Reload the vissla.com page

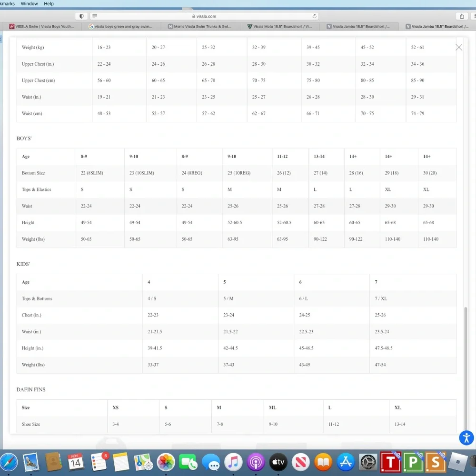315,16
